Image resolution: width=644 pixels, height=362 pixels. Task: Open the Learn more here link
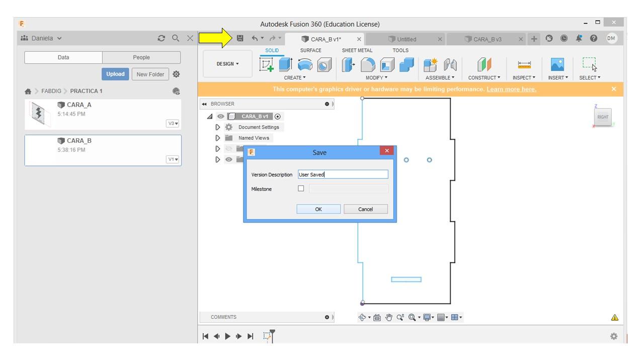pyautogui.click(x=512, y=89)
